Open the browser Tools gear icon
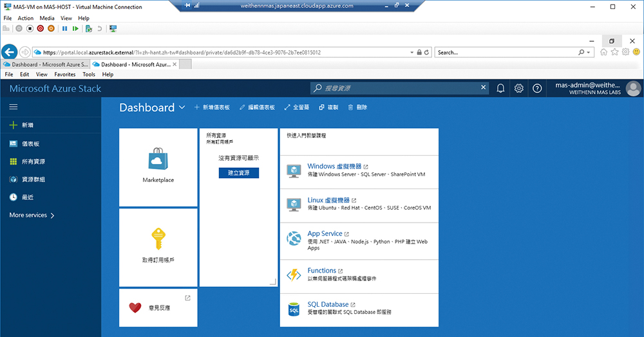This screenshot has width=644, height=337. [625, 52]
